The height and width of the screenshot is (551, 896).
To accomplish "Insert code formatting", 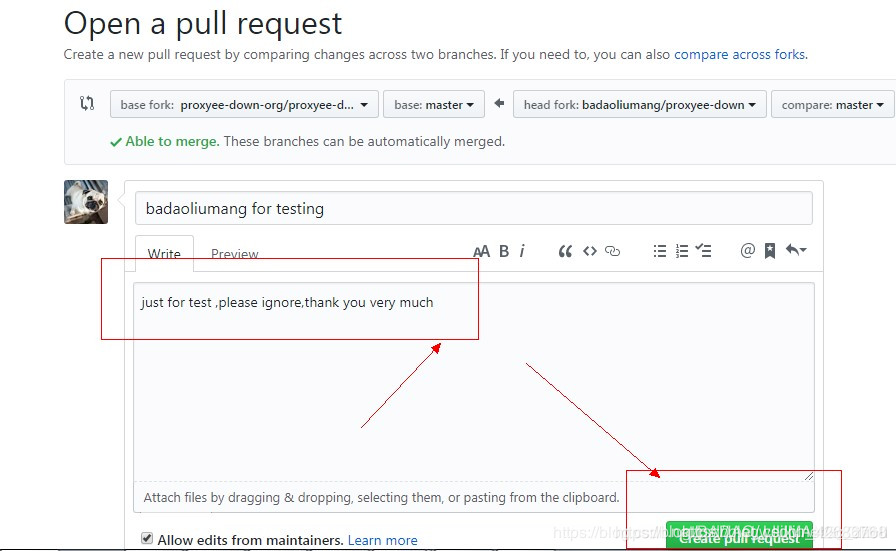I will [x=590, y=251].
